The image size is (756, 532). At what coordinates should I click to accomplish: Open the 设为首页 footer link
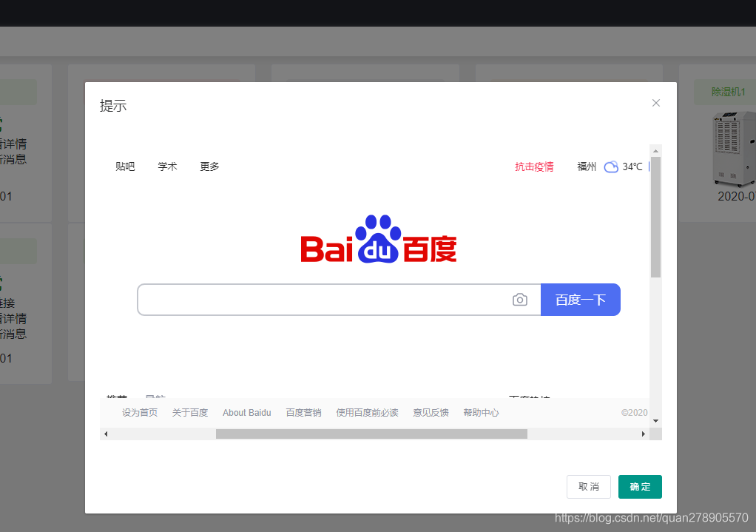click(x=139, y=413)
